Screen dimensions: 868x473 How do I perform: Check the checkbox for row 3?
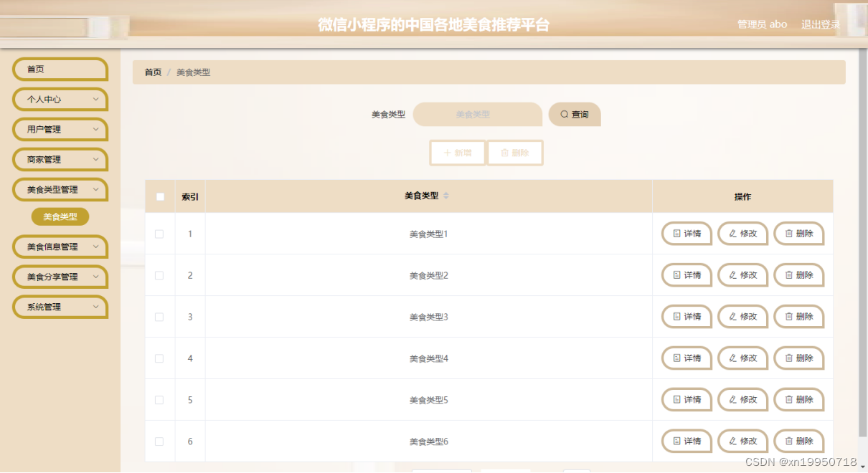pos(159,317)
